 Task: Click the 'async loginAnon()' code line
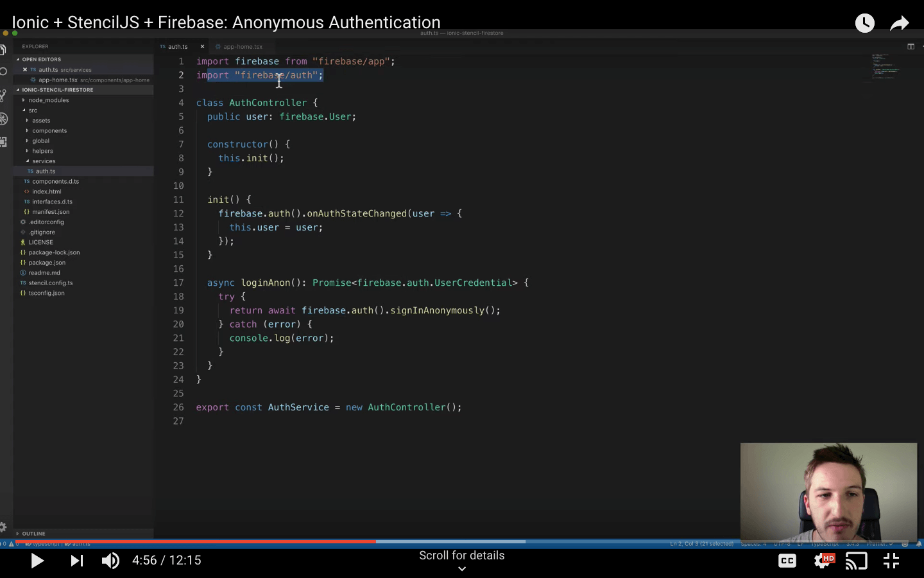(x=368, y=283)
